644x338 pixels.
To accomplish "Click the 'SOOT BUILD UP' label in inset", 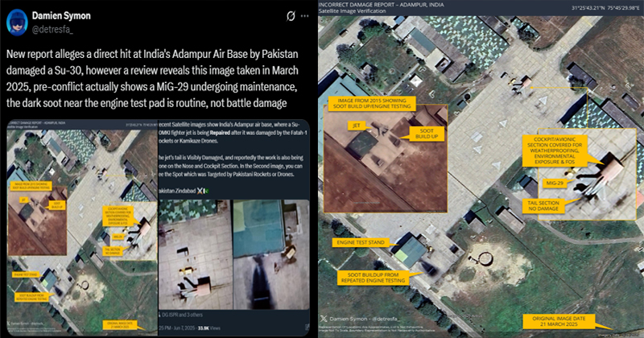I will point(427,134).
